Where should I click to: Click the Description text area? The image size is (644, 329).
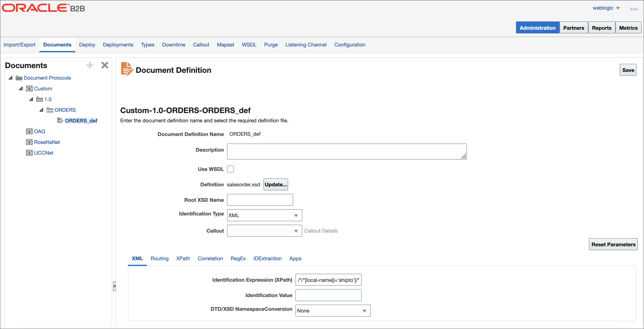[x=347, y=152]
